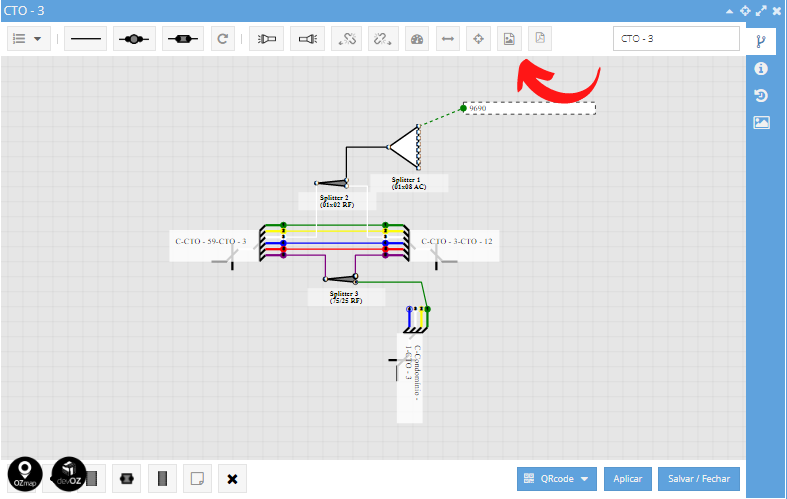Click the unlink connections icon
This screenshot has height=499, width=787.
383,39
